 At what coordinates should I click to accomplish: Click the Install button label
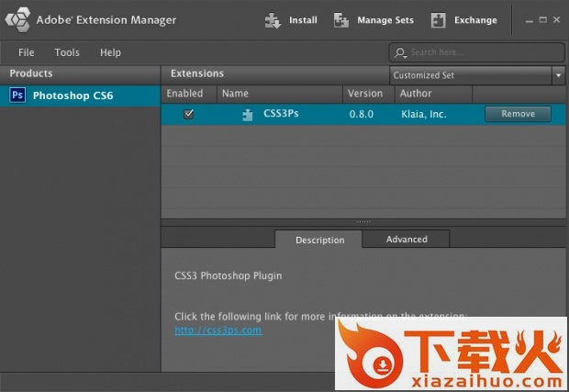[303, 20]
